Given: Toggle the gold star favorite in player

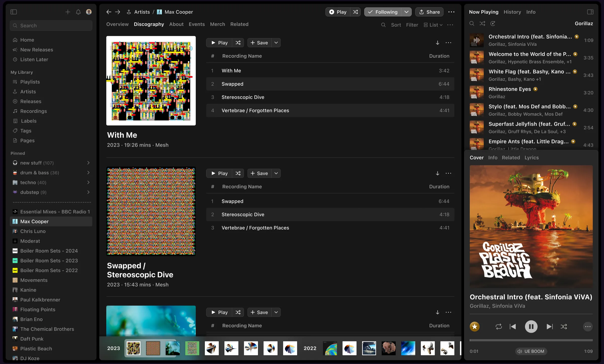Looking at the screenshot, I should coord(475,327).
